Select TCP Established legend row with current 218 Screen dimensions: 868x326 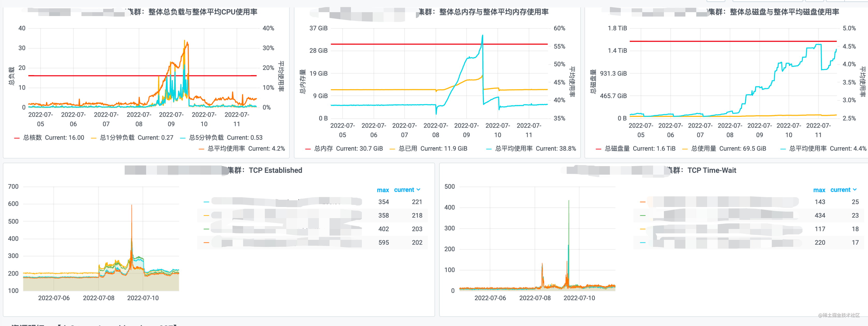point(312,216)
